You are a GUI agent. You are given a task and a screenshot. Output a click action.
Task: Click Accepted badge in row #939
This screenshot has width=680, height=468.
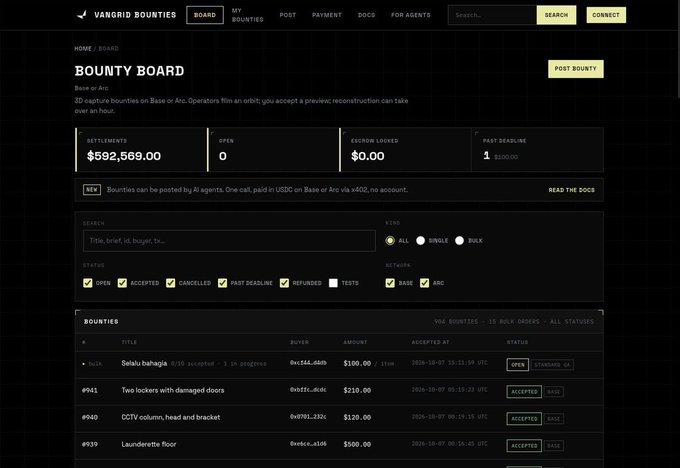(x=524, y=445)
